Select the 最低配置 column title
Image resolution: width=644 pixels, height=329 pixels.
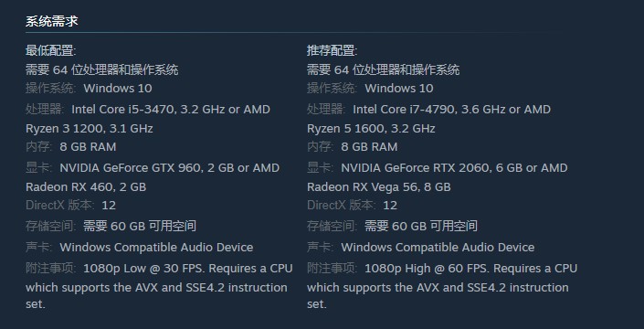coord(51,51)
